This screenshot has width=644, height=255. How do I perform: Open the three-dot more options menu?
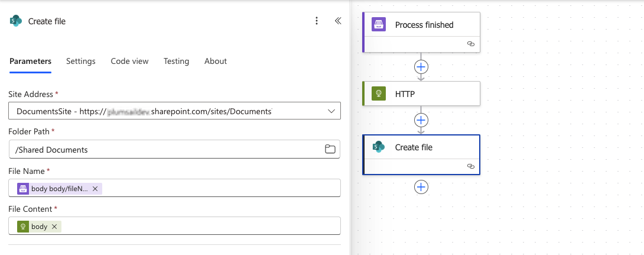click(317, 21)
